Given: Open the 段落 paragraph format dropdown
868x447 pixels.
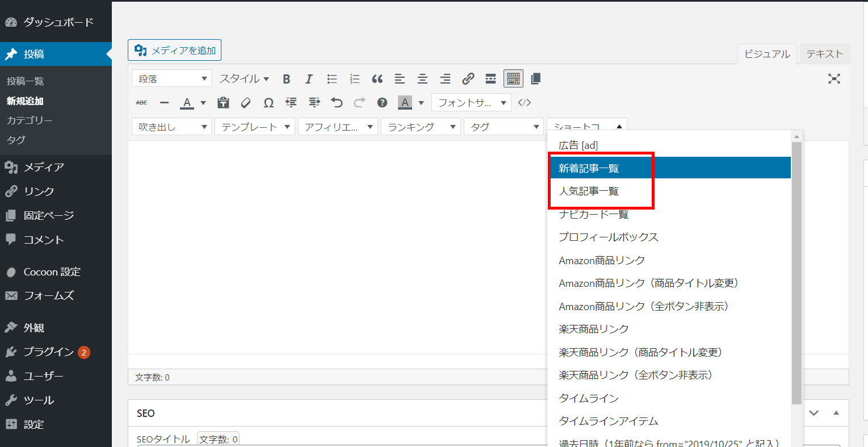Looking at the screenshot, I should 171,79.
